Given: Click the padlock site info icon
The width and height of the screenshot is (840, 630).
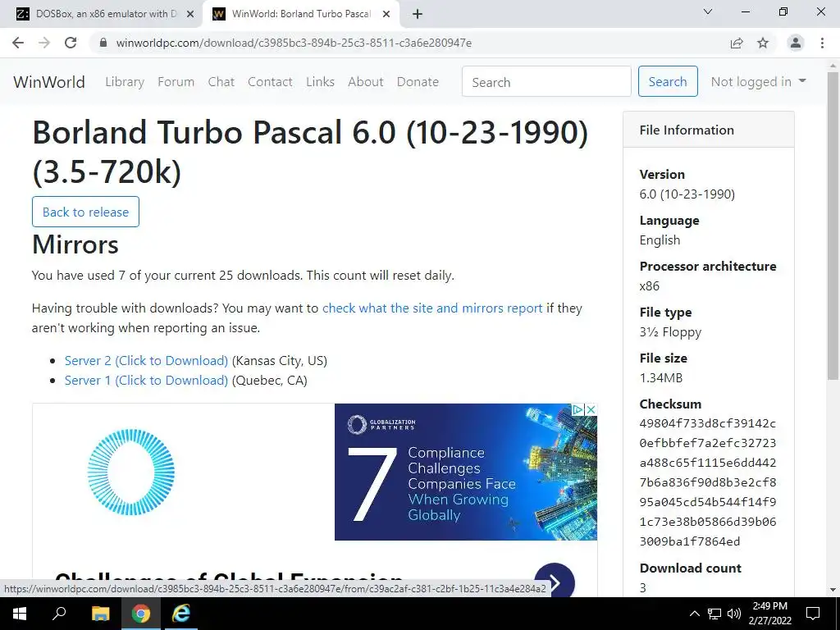Looking at the screenshot, I should coord(103,43).
